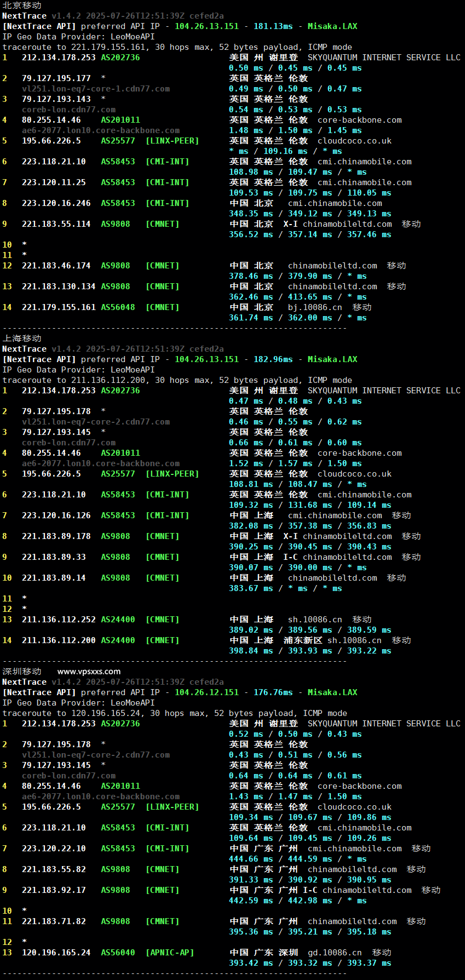465x980 pixels.
Task: Click hostname vl251.lon-eq7-core-1.cdn77.com
Action: [x=96, y=89]
